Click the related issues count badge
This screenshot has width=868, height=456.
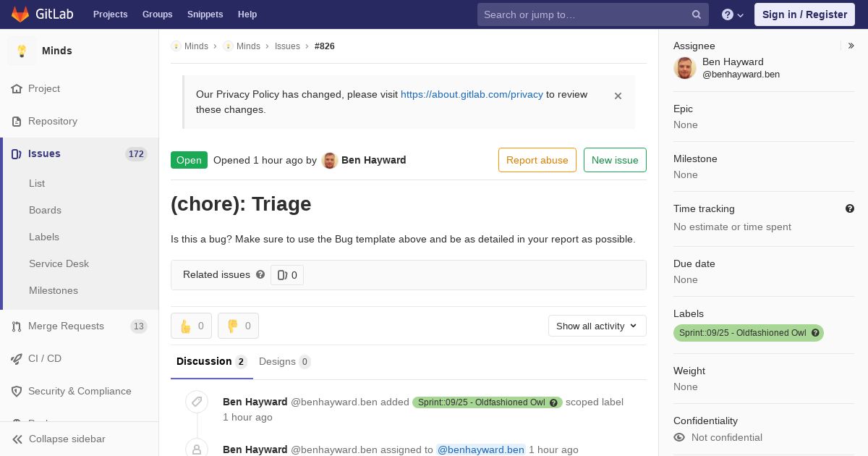(287, 275)
